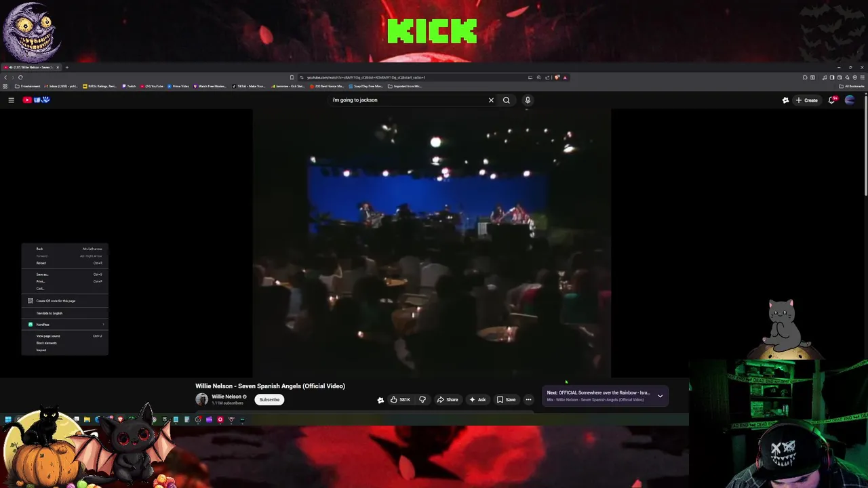The width and height of the screenshot is (868, 488).
Task: Open the All Bookmarks folder
Action: (852, 86)
